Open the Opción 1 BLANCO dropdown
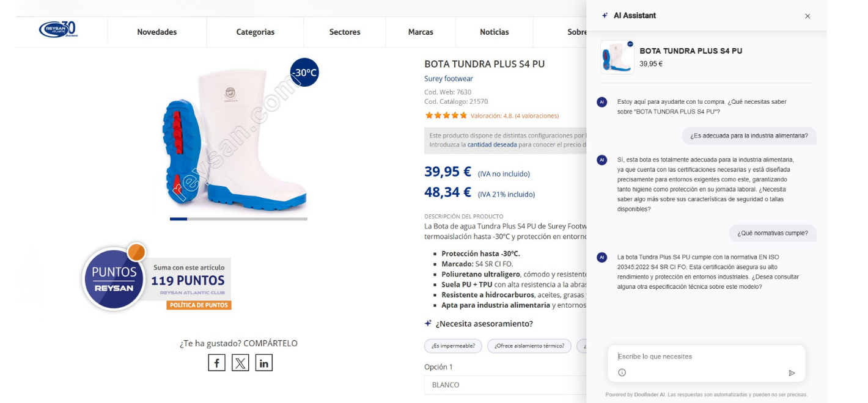The height and width of the screenshot is (403, 868). click(505, 385)
